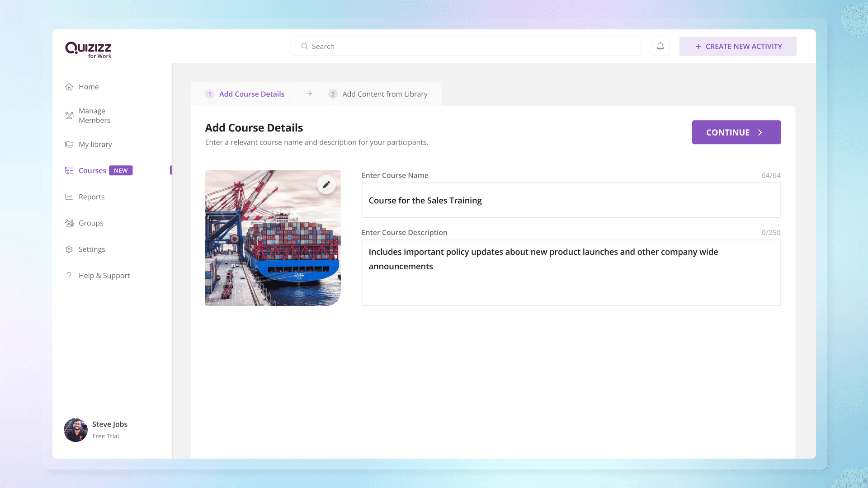
Task: Click CREATE NEW ACTIVITY button
Action: [x=738, y=47]
